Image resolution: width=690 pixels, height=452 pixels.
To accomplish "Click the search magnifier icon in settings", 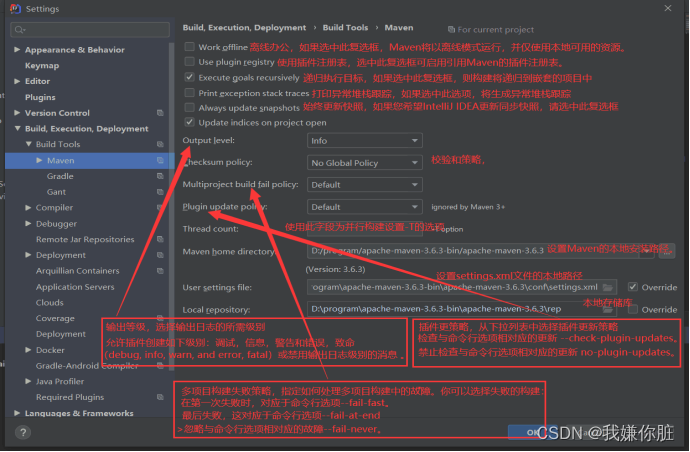I will pos(19,30).
